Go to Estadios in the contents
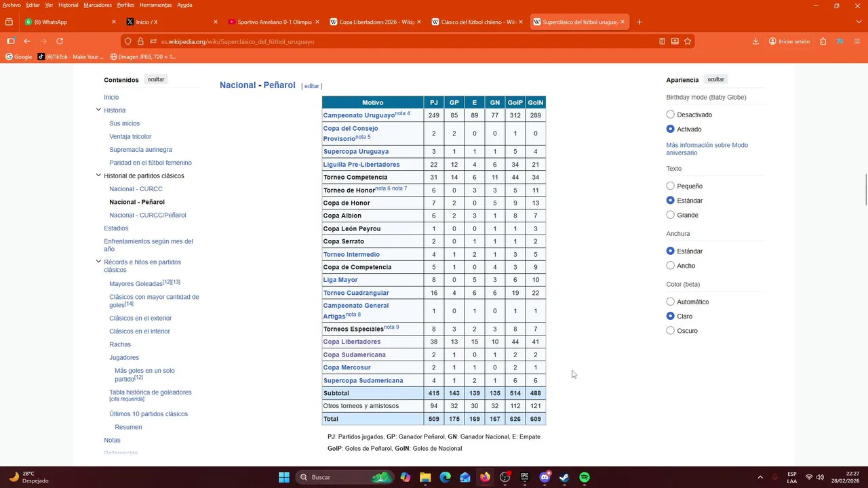This screenshot has height=488, width=868. (x=116, y=228)
